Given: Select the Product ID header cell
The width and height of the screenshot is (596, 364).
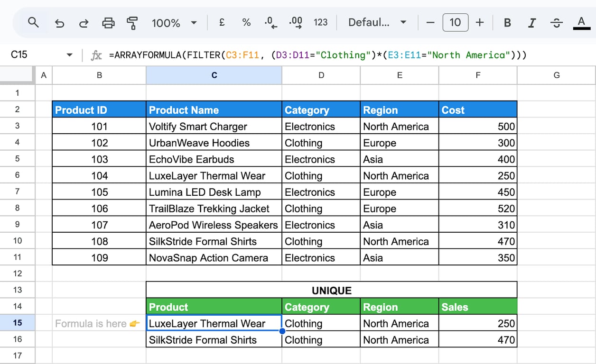Looking at the screenshot, I should pos(99,109).
